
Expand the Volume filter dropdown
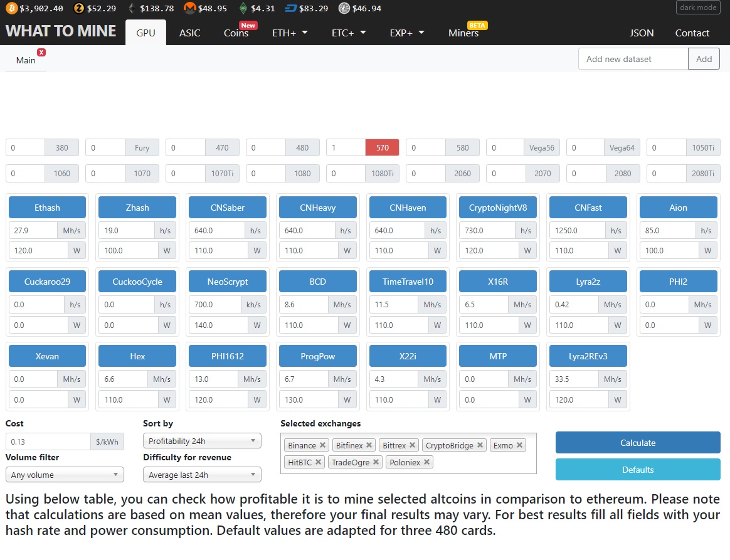coord(65,475)
